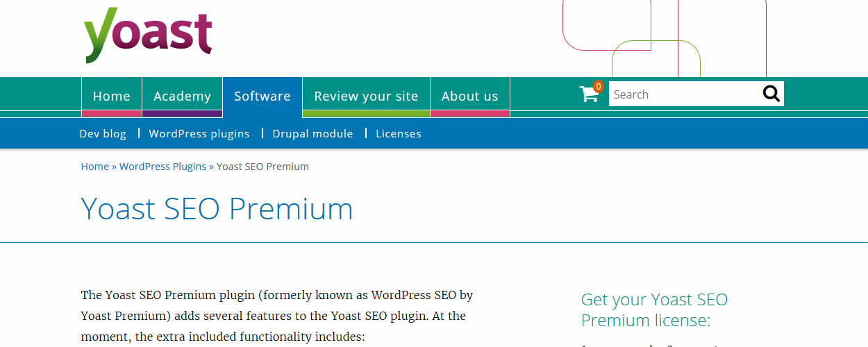Click the Yoast SEO Premium page heading

(217, 209)
